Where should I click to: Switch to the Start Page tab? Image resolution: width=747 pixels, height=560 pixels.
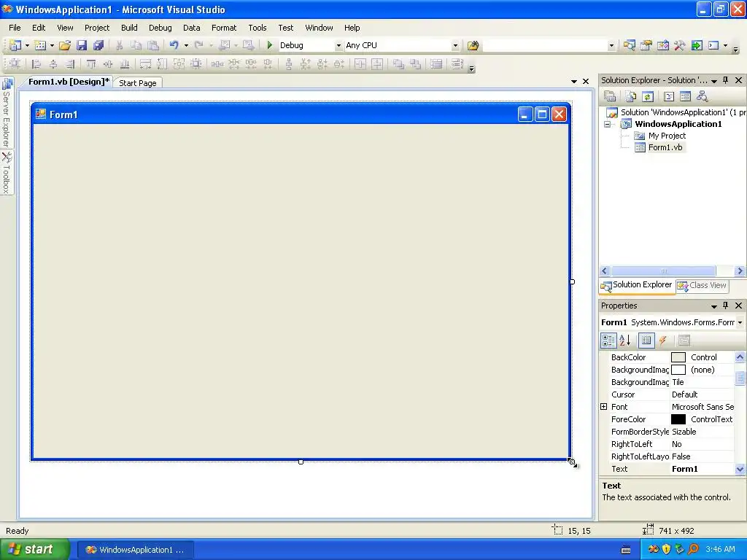coord(138,83)
